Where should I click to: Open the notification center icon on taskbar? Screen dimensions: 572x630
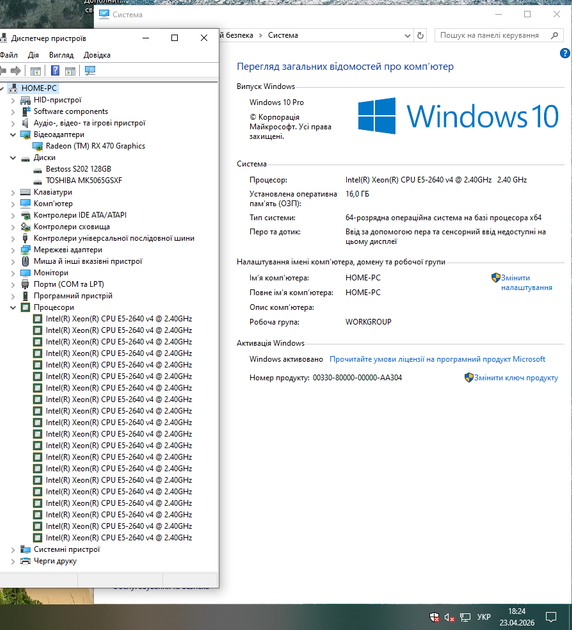[551, 617]
